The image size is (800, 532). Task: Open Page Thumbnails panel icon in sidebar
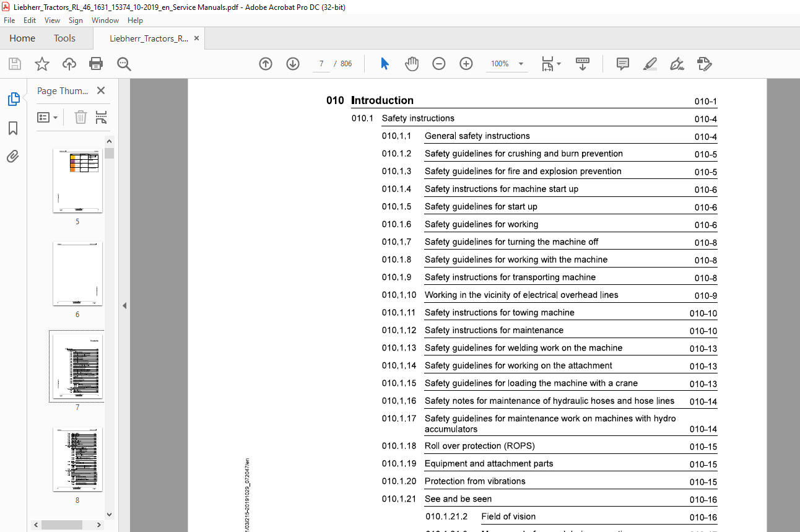[x=14, y=99]
